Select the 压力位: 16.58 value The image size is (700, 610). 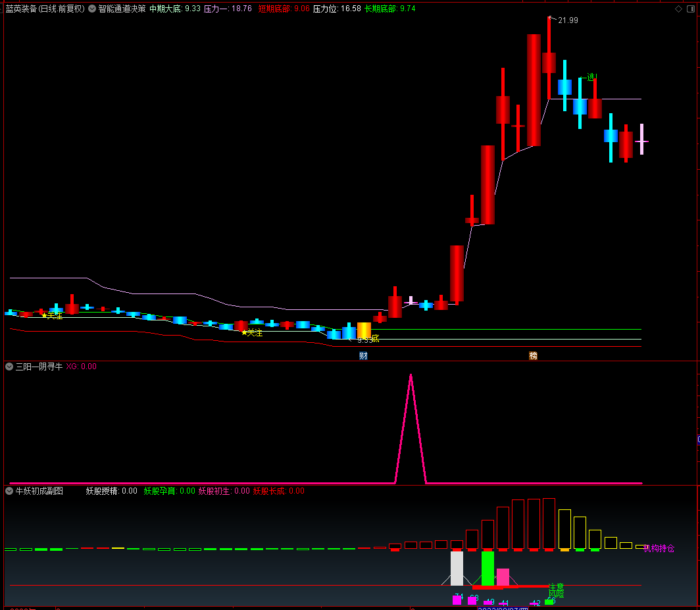click(337, 9)
